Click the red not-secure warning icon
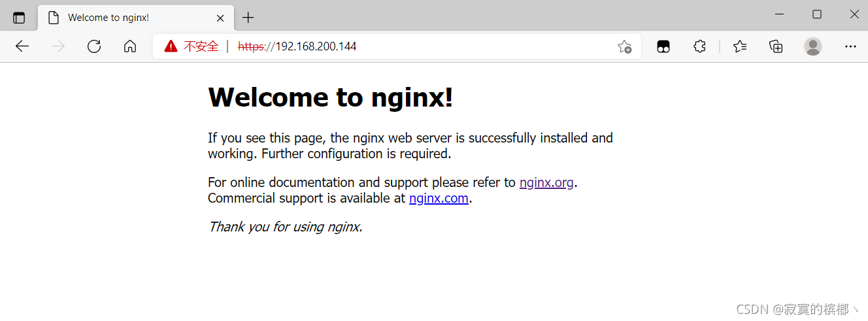This screenshot has height=321, width=868. (x=171, y=46)
